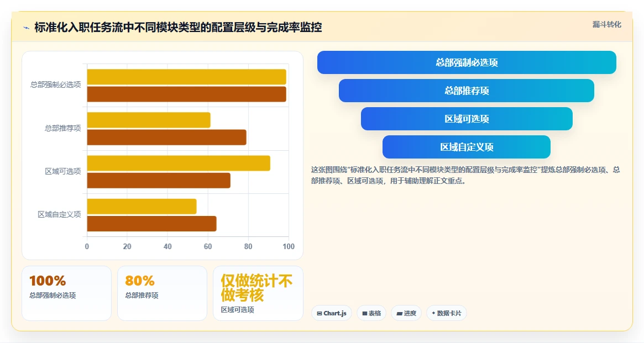The width and height of the screenshot is (644, 343).
Task: Click the 总部强制必选项 caption under 100%
Action: (x=53, y=295)
